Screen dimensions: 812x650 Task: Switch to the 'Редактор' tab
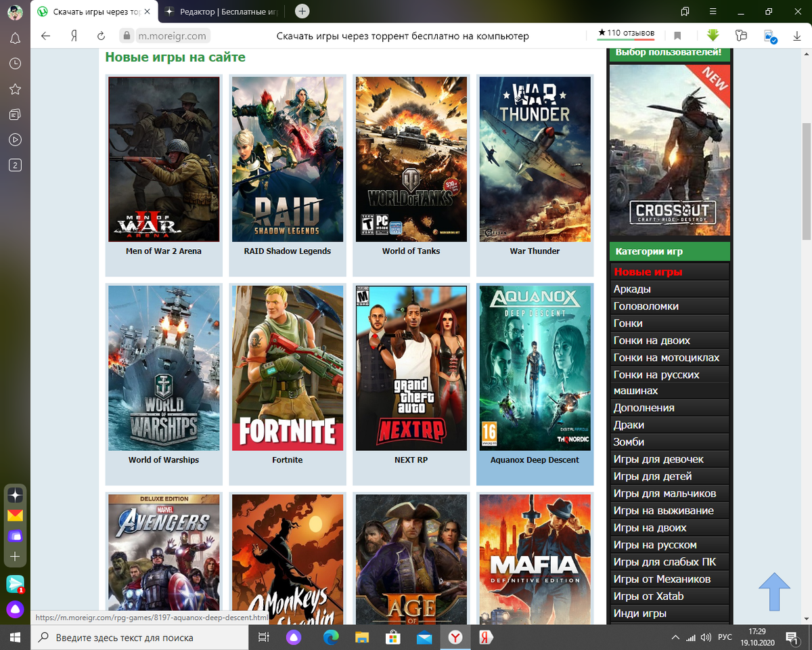point(221,12)
